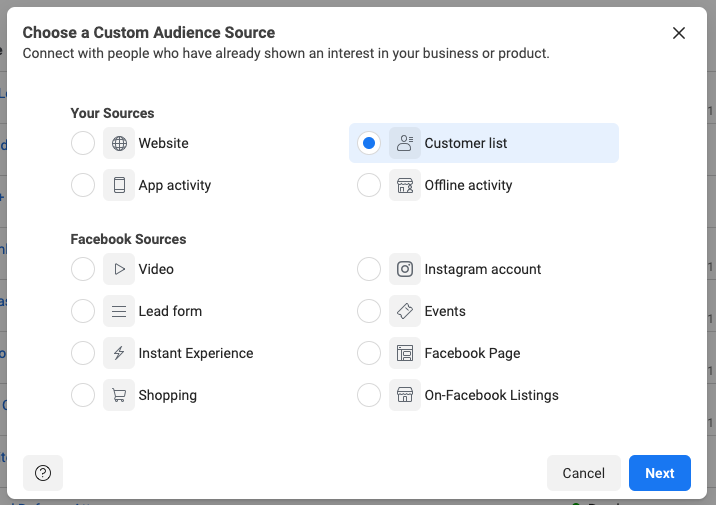Click the Customer list person icon
Image resolution: width=716 pixels, height=505 pixels.
click(x=405, y=143)
